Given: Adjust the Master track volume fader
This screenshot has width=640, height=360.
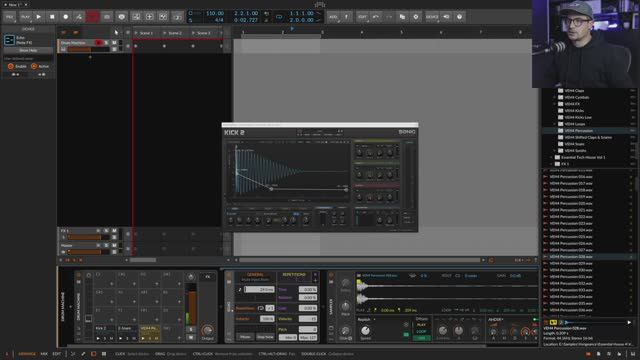Looking at the screenshot, I should tap(88, 252).
